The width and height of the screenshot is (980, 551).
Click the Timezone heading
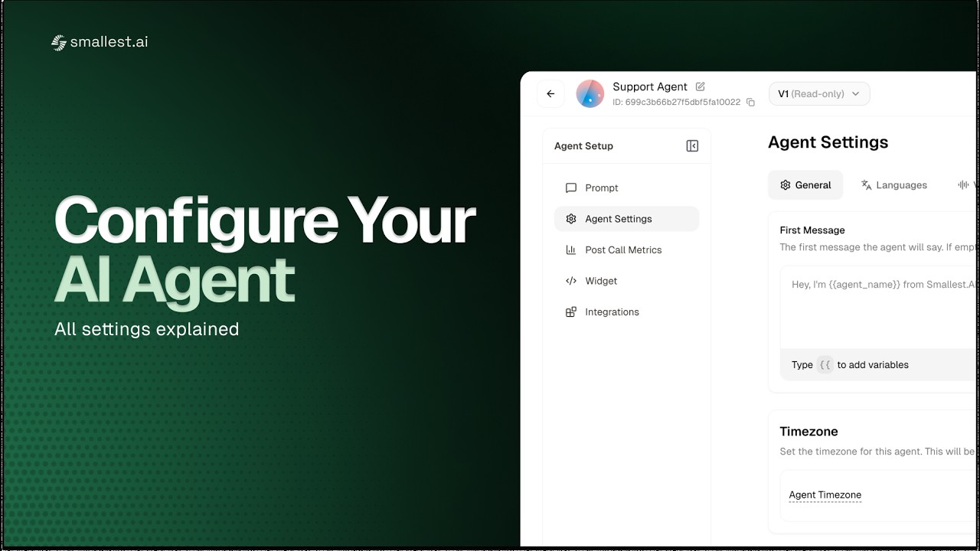pyautogui.click(x=808, y=432)
